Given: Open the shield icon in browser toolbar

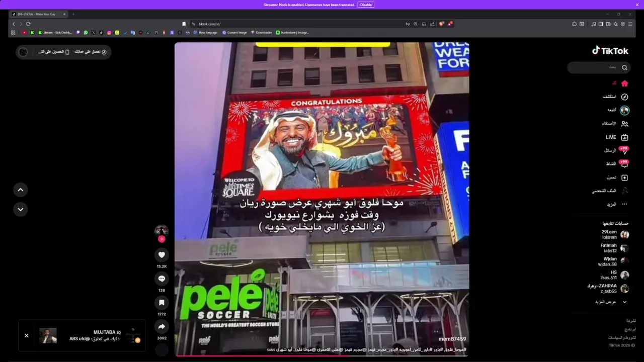Looking at the screenshot, I should pyautogui.click(x=623, y=24).
